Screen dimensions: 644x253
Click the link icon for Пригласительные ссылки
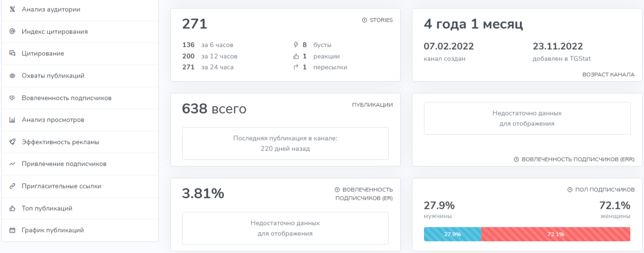click(12, 186)
